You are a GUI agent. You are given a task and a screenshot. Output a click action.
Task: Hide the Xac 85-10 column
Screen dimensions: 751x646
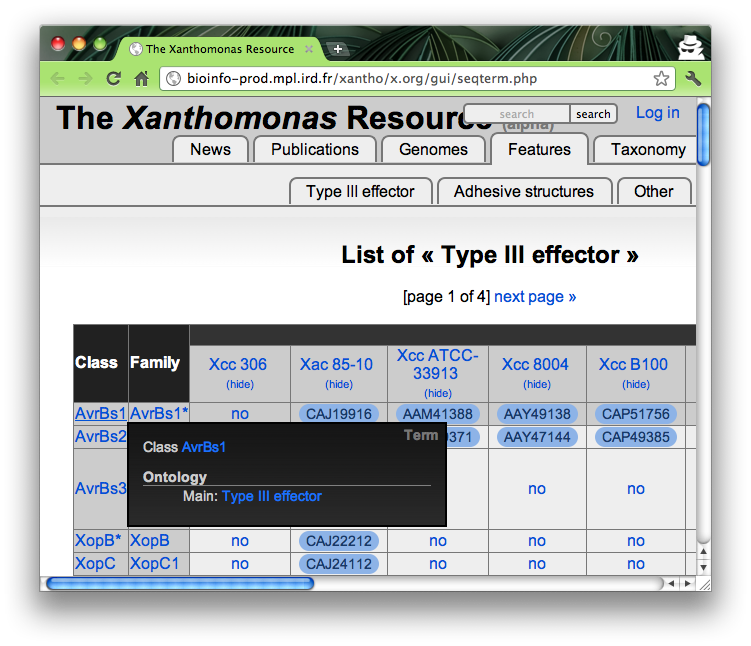(339, 384)
